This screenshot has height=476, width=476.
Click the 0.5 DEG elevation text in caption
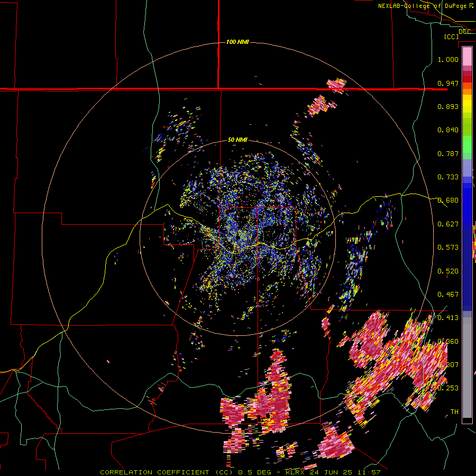point(256,472)
